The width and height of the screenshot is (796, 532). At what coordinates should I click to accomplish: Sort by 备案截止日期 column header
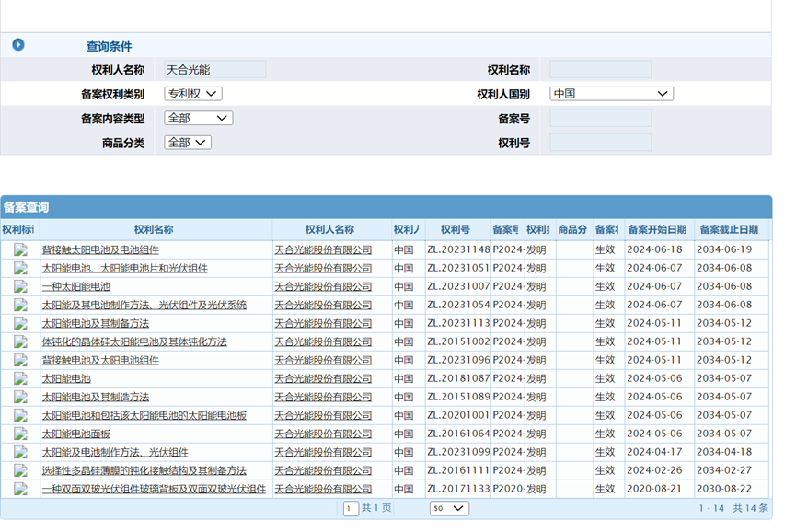pos(729,229)
